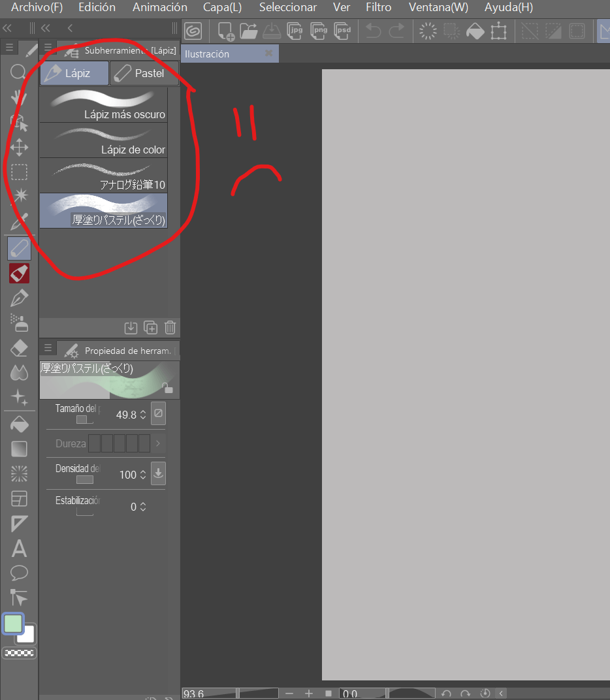Viewport: 610px width, 700px height.
Task: Select the Balloon speech bubble tool
Action: [x=19, y=573]
